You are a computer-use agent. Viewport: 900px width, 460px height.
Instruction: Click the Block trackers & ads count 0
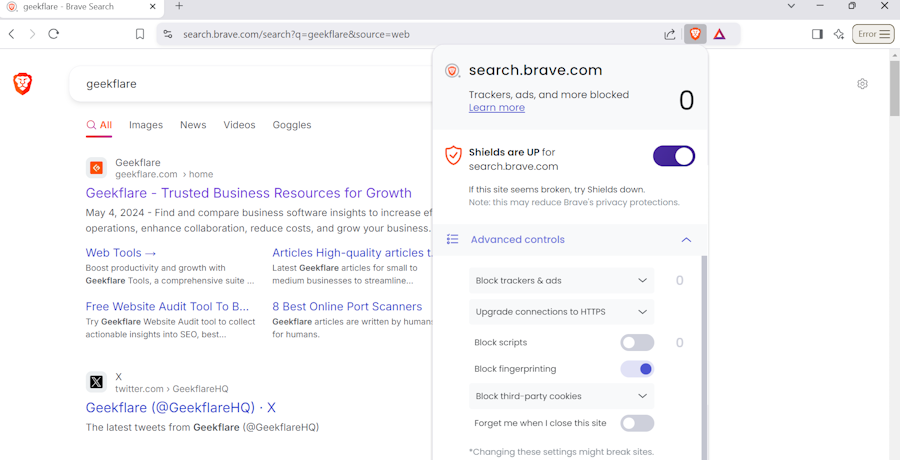680,281
